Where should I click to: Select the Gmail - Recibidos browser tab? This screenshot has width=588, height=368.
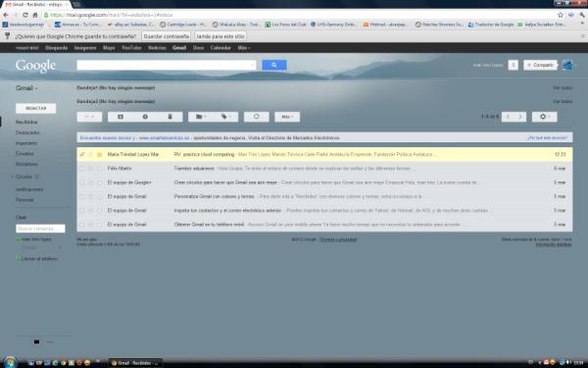[36, 4]
